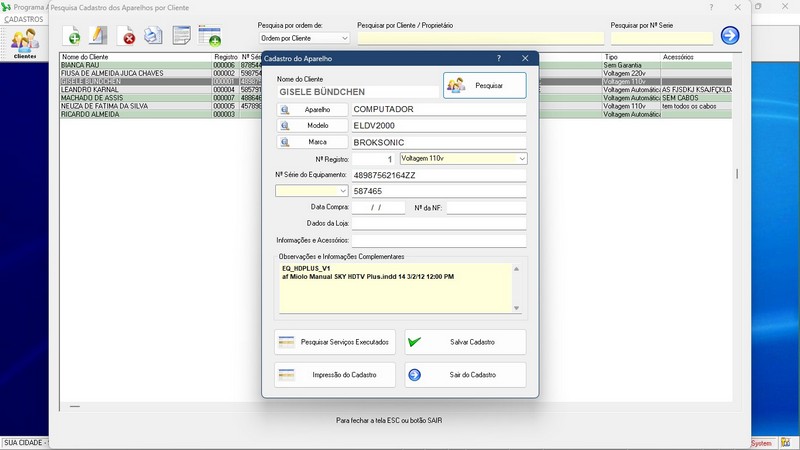
Task: Close the Cadastro do Aparelho dialog
Action: click(x=525, y=58)
